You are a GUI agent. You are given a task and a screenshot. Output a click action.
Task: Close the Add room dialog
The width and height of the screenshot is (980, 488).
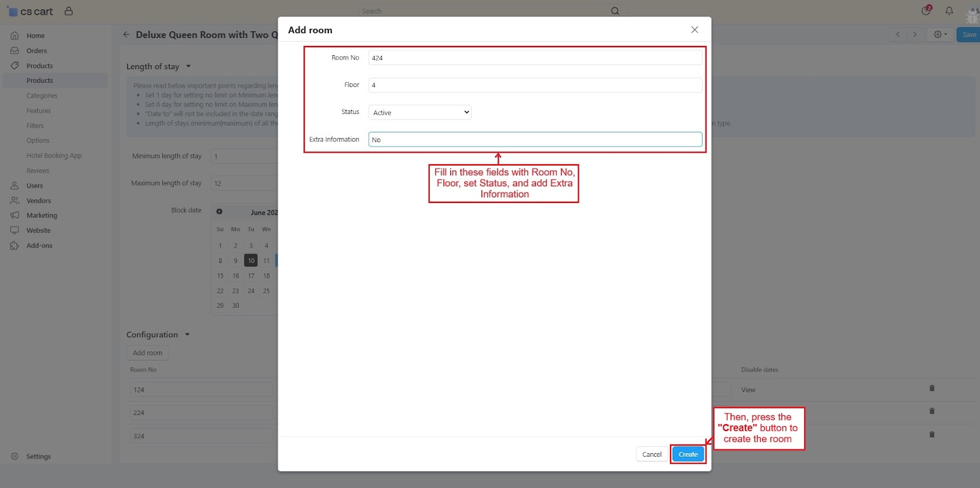tap(695, 30)
